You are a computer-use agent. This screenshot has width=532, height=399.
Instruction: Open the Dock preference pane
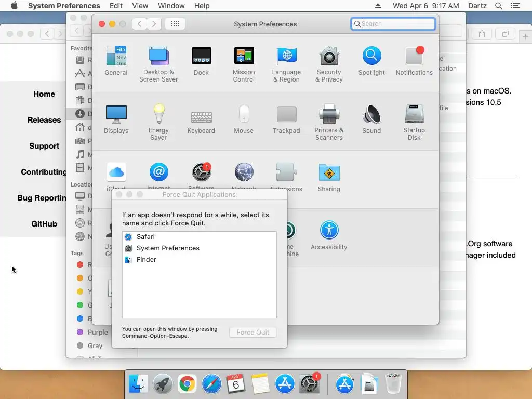pos(201,61)
